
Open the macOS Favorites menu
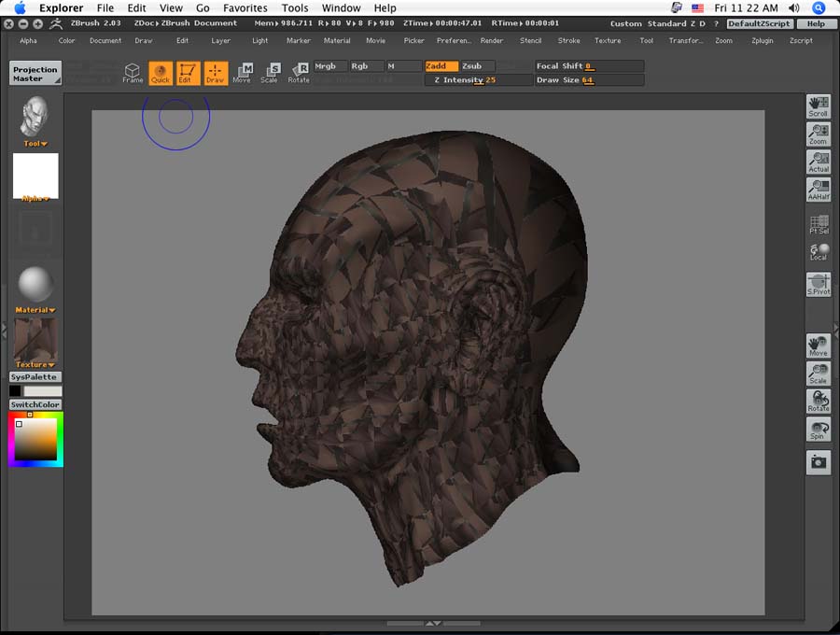[245, 8]
